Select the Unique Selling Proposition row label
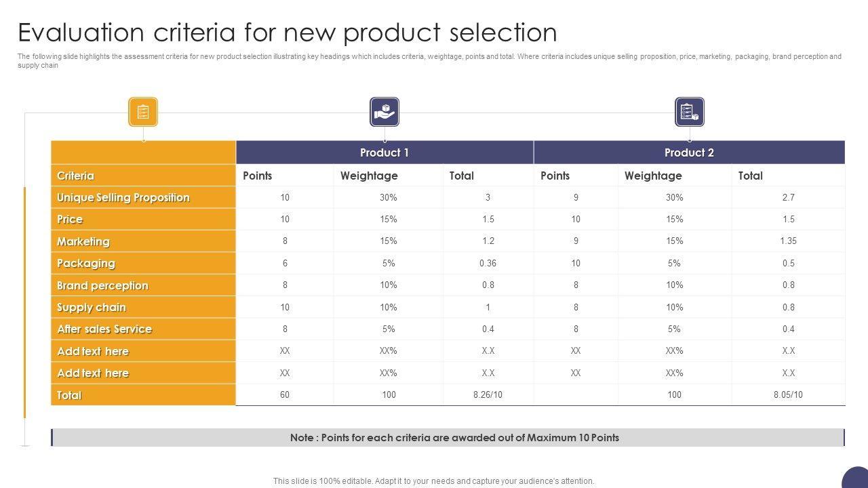The image size is (868, 488). click(x=123, y=197)
